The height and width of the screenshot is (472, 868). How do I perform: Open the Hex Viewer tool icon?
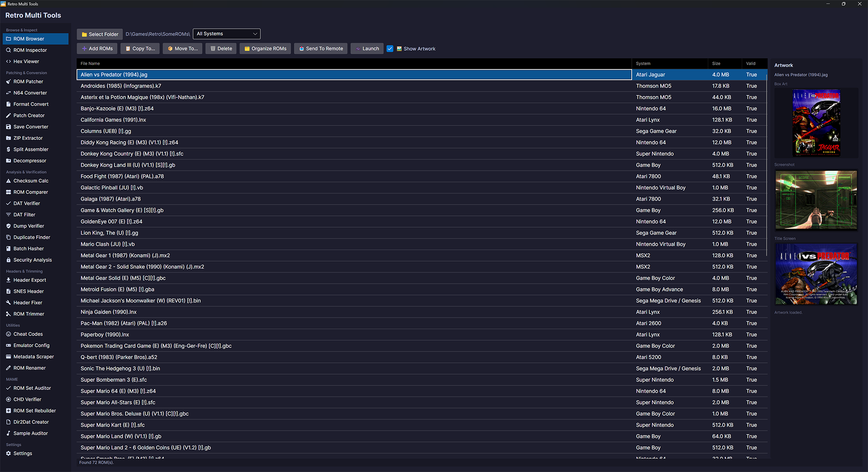(x=8, y=61)
